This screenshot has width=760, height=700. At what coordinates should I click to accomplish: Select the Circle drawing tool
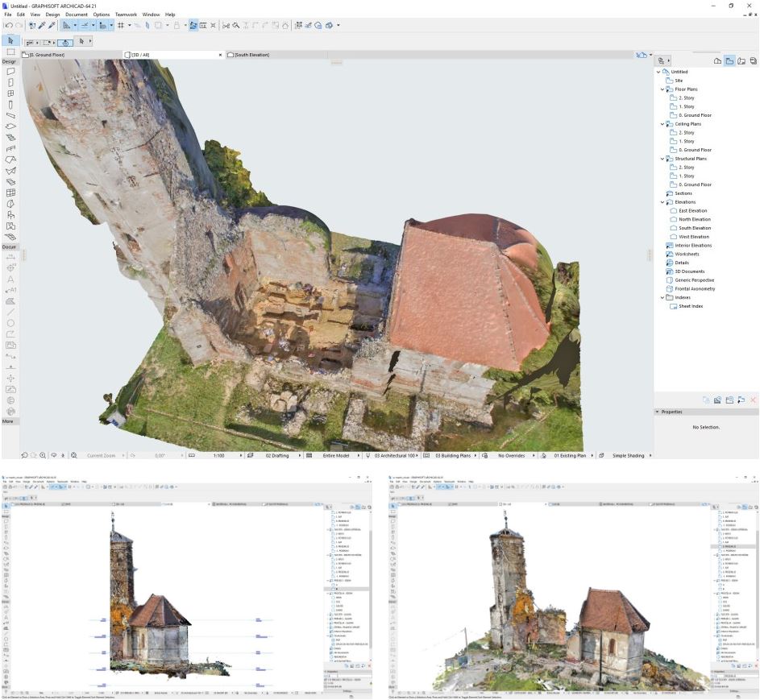10,322
